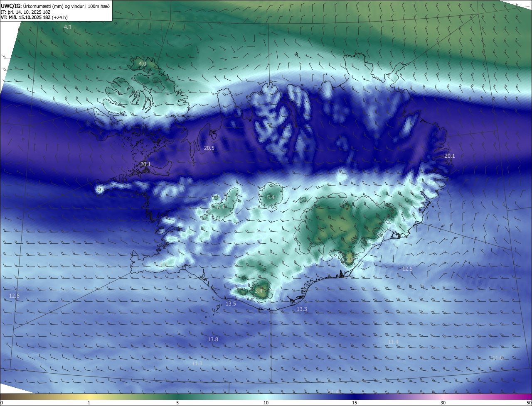The image size is (532, 406).
Task: Click the 3.4 value label
Action: coord(259,291)
